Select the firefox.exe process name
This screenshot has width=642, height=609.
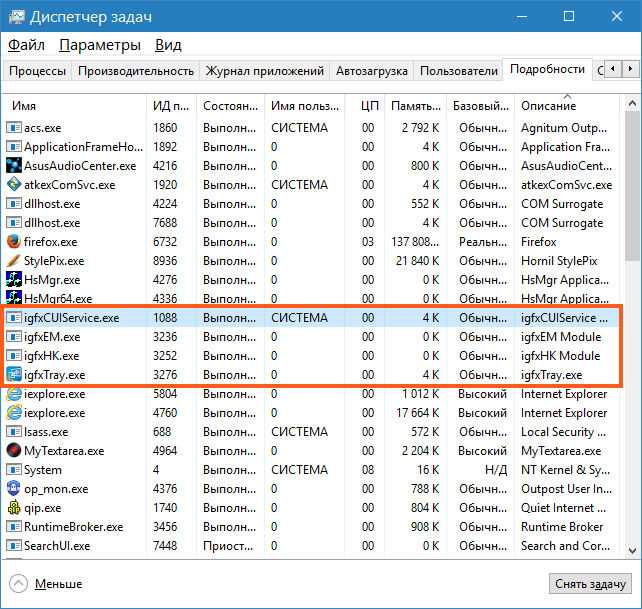click(50, 242)
